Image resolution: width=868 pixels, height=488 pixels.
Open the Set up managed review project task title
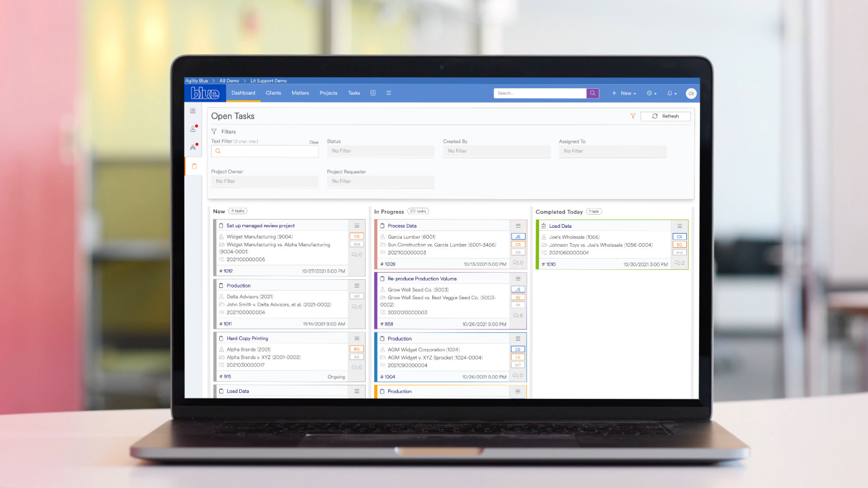[260, 225]
